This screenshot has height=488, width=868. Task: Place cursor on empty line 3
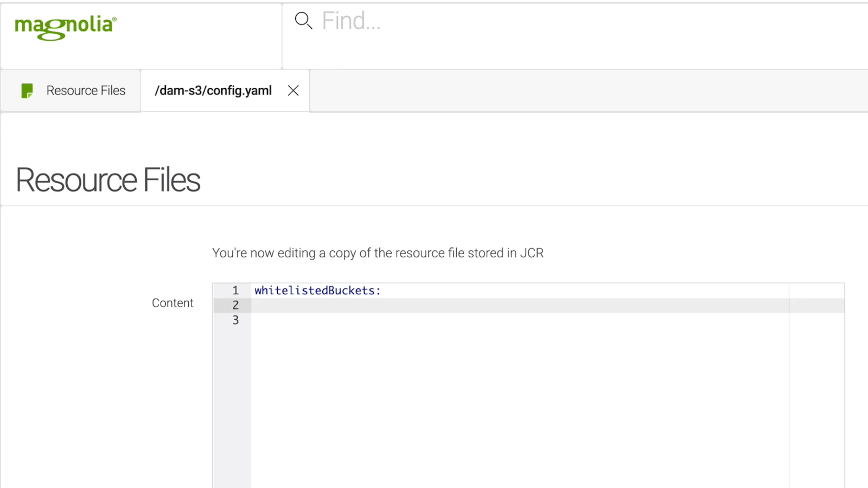[488, 320]
